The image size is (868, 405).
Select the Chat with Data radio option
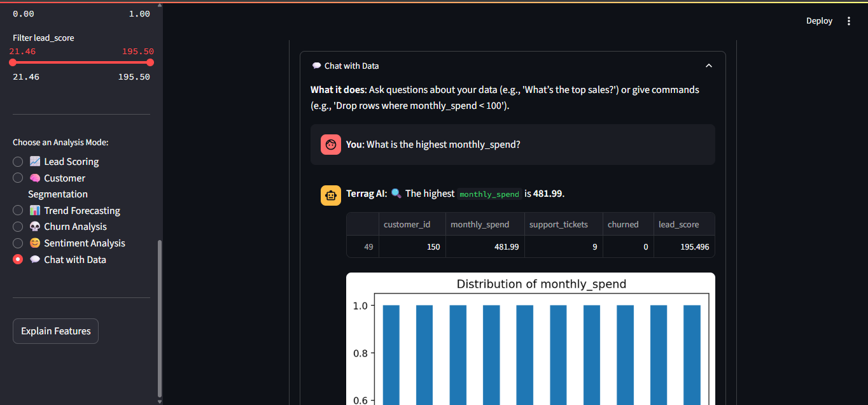(18, 260)
